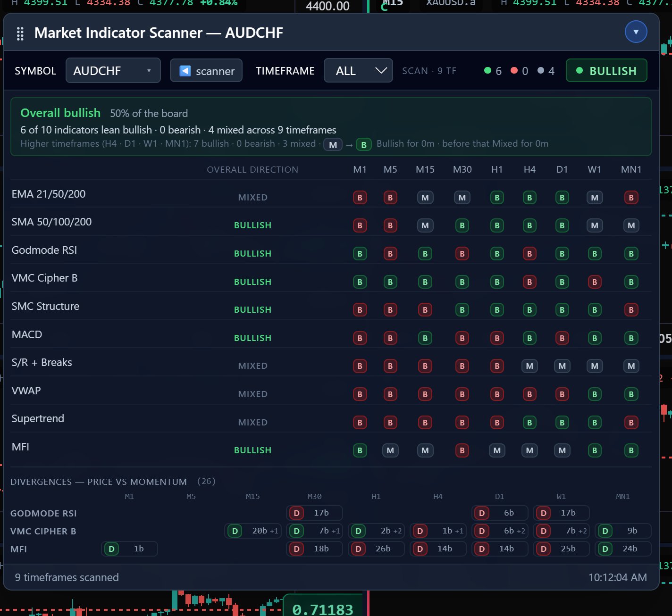Click MACD H4 bullish badge
The image size is (672, 616).
coord(529,338)
